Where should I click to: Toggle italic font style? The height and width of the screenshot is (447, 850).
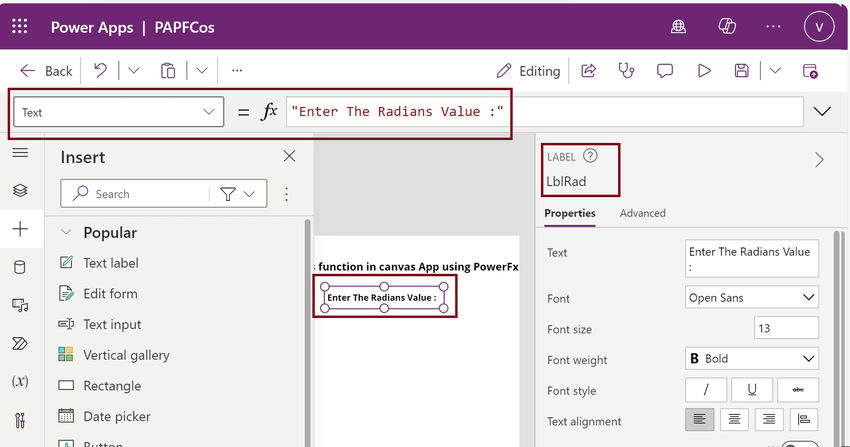tap(708, 390)
